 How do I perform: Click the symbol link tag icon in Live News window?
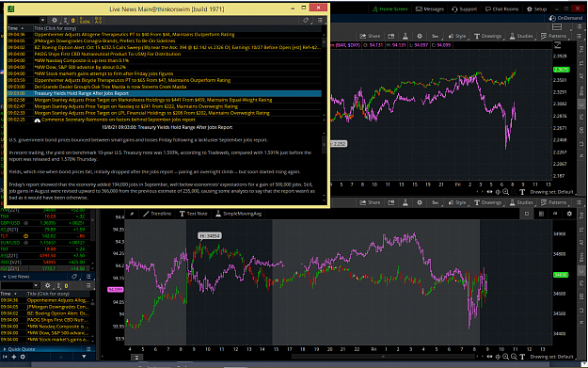(x=306, y=21)
